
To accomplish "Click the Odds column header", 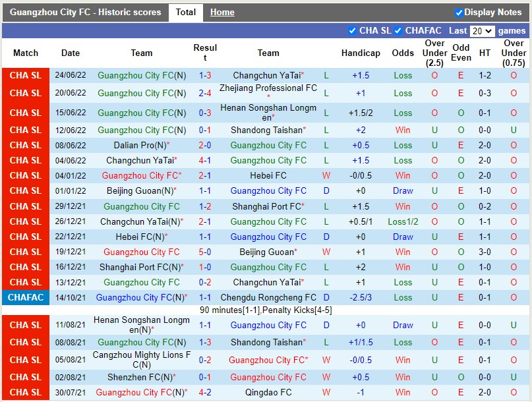I will (403, 53).
